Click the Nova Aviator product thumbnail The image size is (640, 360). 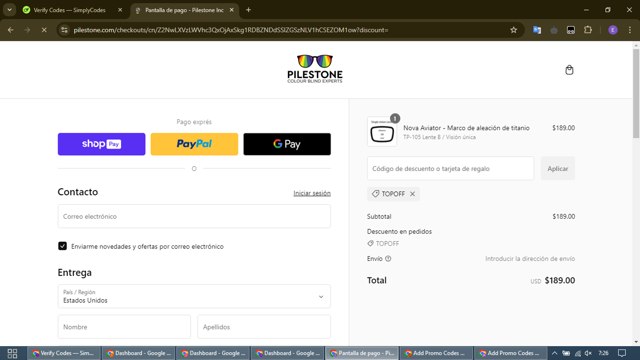382,132
